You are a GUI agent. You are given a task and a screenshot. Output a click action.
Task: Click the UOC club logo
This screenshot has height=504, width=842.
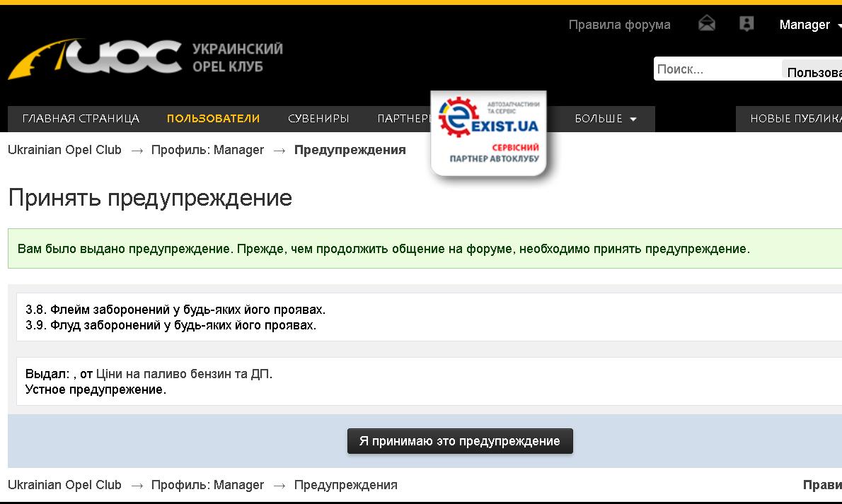[x=95, y=59]
